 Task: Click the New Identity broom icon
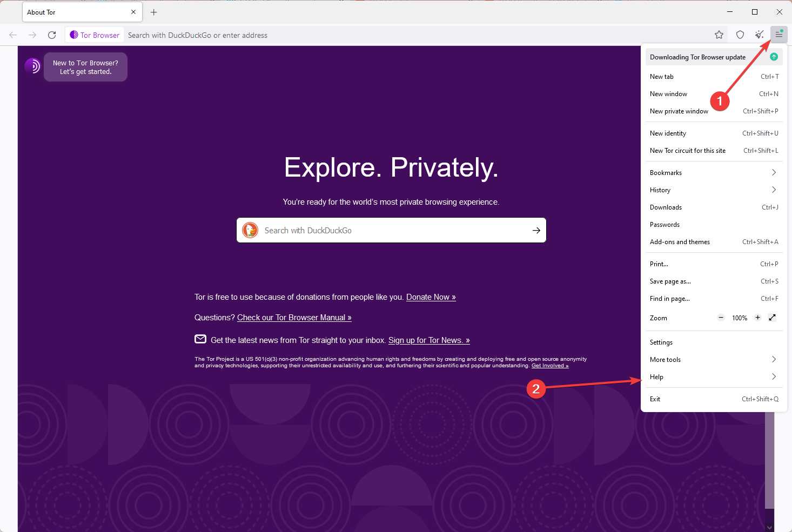759,35
